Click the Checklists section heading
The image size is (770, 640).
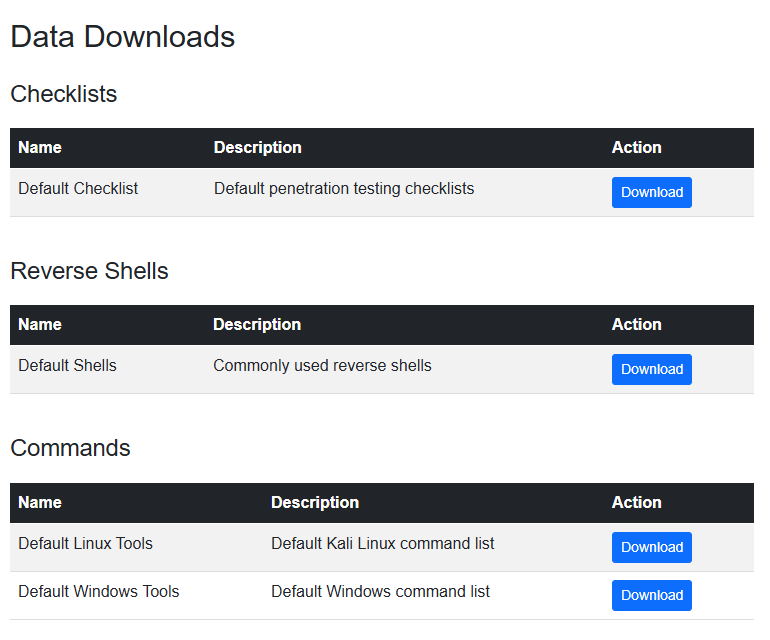63,94
